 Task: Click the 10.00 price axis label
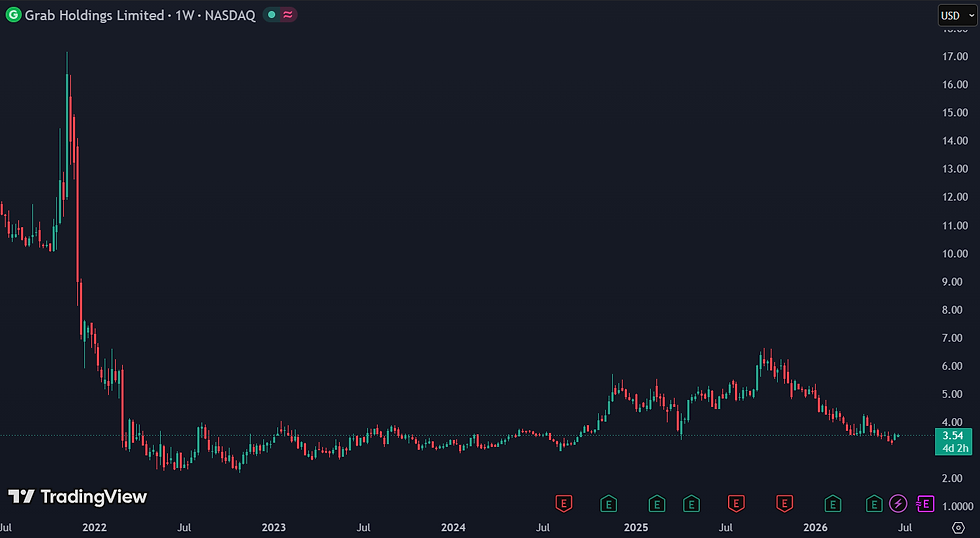click(955, 254)
